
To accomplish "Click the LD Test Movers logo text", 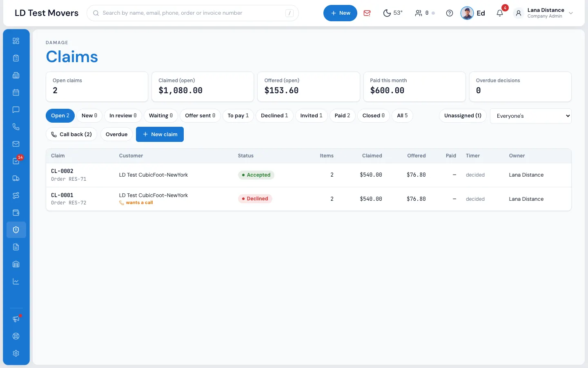I will (47, 13).
